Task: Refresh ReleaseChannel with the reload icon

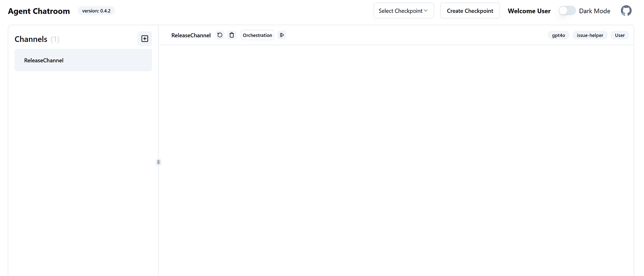Action: pos(220,35)
